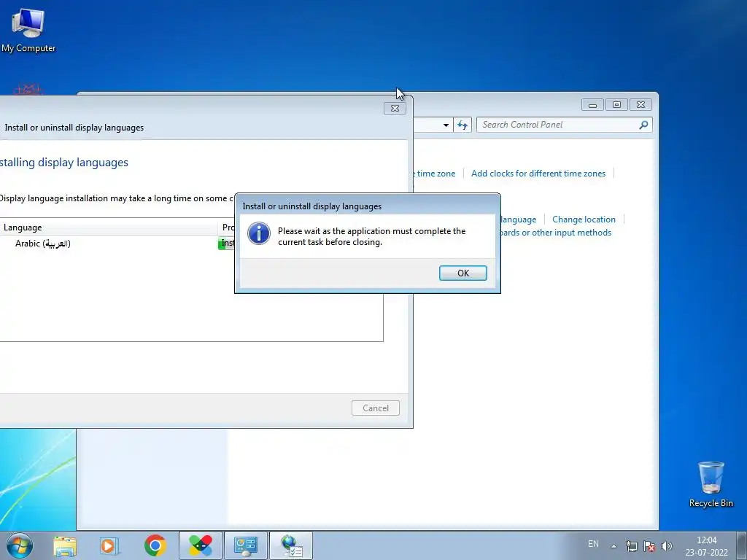Launch Windows Media Player from the taskbar

click(x=109, y=545)
